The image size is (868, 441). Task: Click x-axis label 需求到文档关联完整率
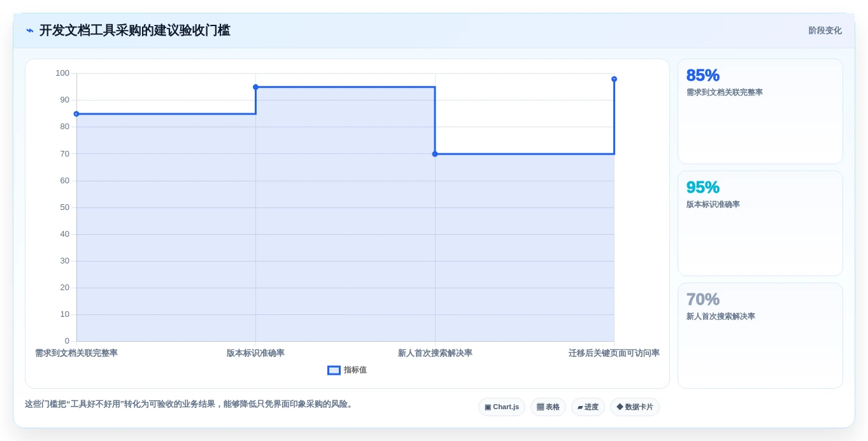tap(76, 353)
